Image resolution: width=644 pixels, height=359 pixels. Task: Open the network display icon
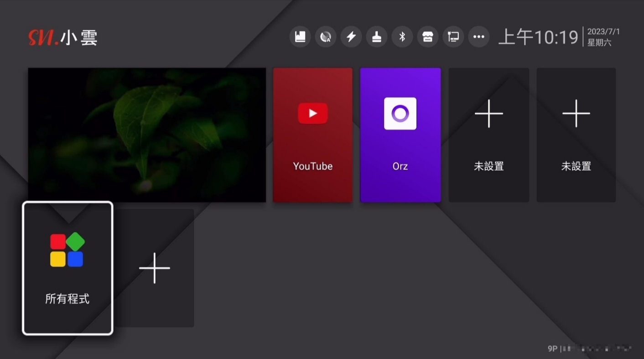tap(453, 37)
